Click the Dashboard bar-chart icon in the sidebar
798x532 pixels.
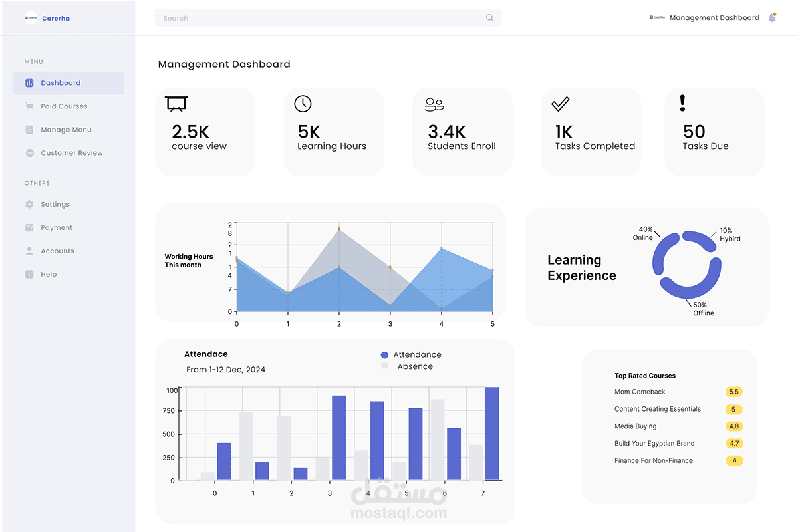tap(29, 83)
